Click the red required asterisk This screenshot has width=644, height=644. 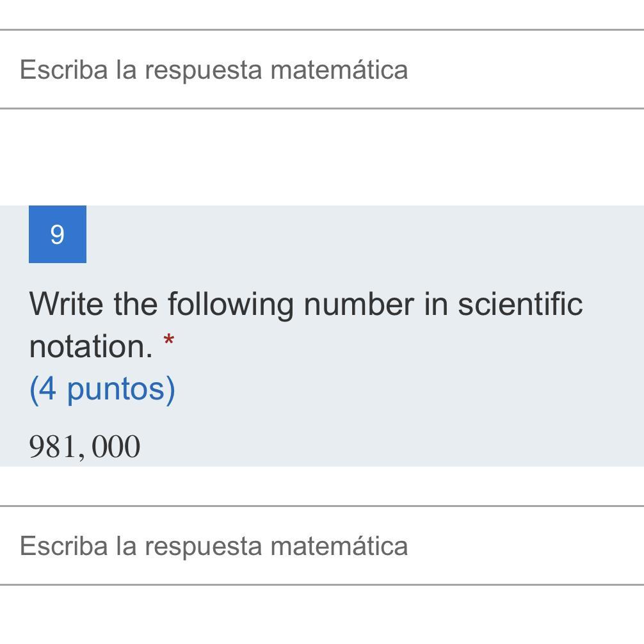point(168,342)
